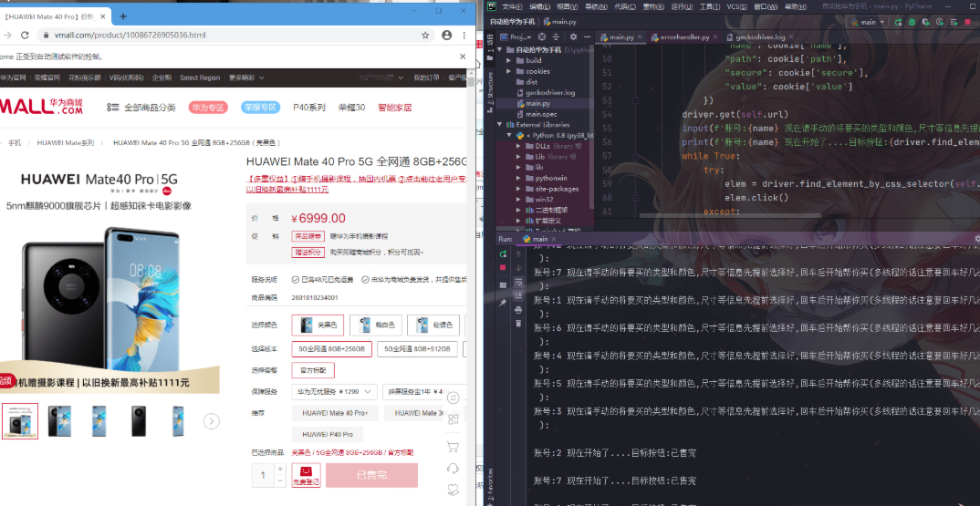Select the second product thumbnail showing 5G
This screenshot has height=506, width=980.
pyautogui.click(x=59, y=421)
